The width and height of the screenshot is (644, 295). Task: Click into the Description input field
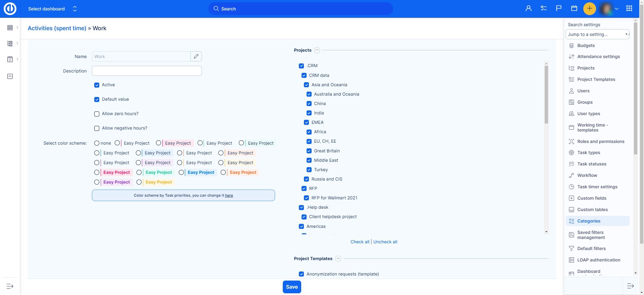pyautogui.click(x=147, y=71)
